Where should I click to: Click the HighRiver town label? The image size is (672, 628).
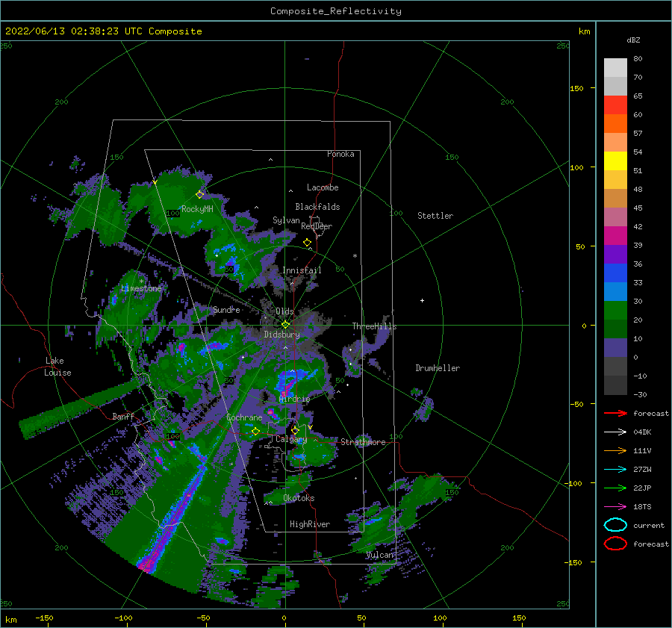coord(310,524)
